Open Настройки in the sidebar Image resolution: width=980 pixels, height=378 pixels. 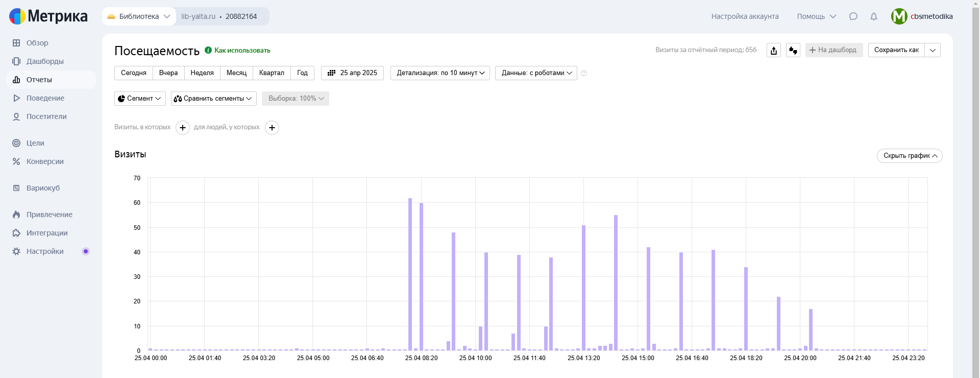point(51,251)
